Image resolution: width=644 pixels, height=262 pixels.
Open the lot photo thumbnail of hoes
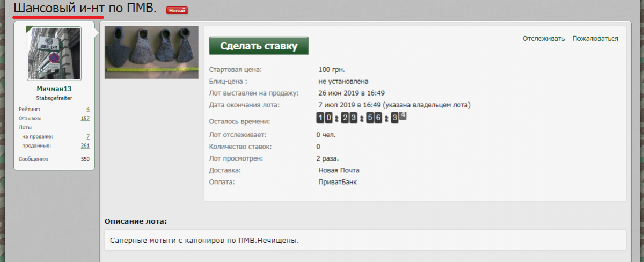pyautogui.click(x=151, y=53)
